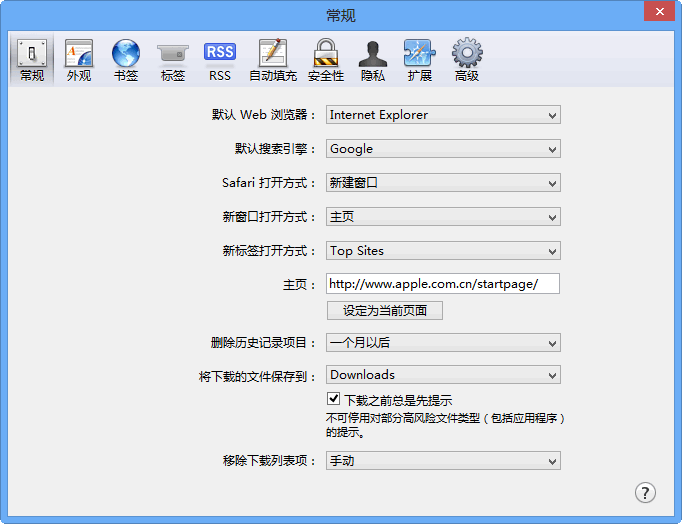Expand the 移除下载列表项 手动 dropdown
This screenshot has width=682, height=524.
(x=443, y=461)
